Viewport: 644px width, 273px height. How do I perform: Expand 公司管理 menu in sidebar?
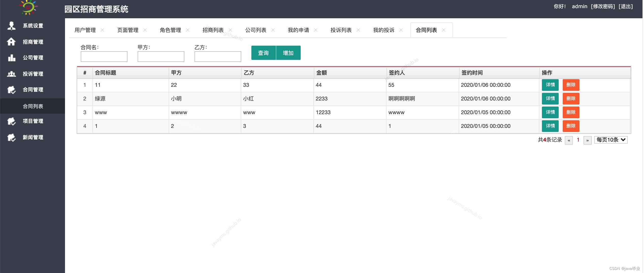(x=33, y=58)
